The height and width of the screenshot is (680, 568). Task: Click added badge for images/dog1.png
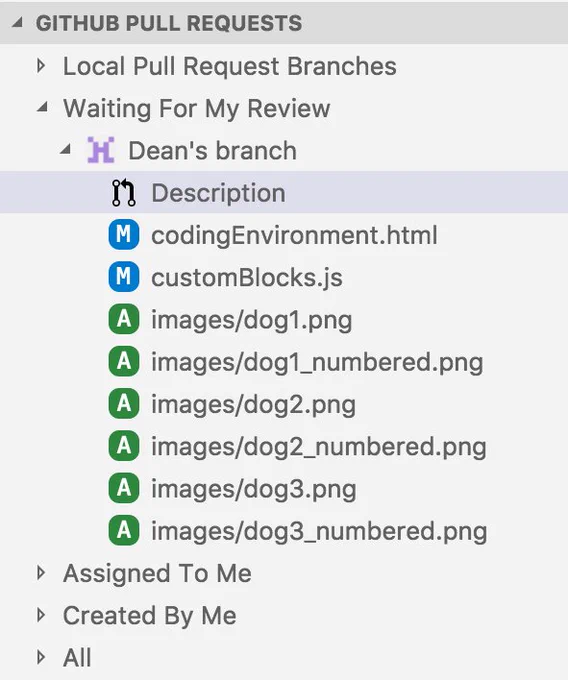pyautogui.click(x=124, y=319)
